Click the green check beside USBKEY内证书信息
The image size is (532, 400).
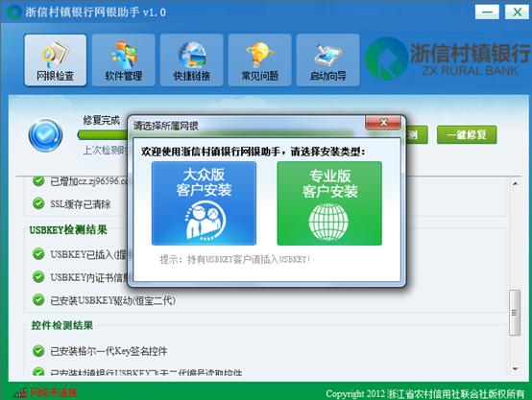(38, 277)
